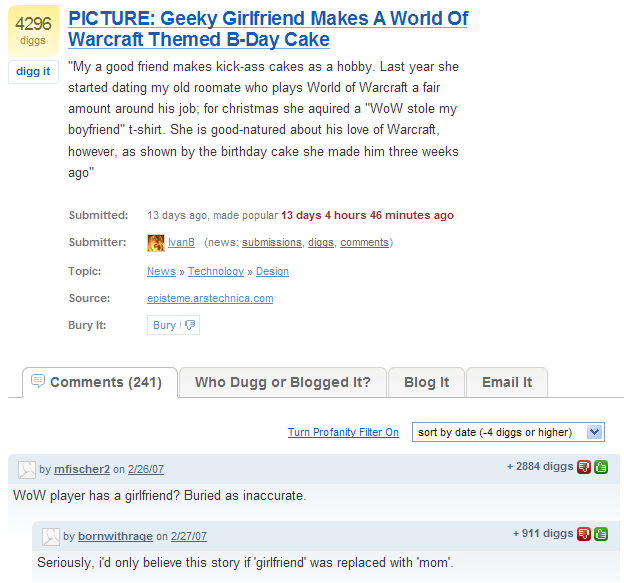Open the Email It tab

(507, 382)
